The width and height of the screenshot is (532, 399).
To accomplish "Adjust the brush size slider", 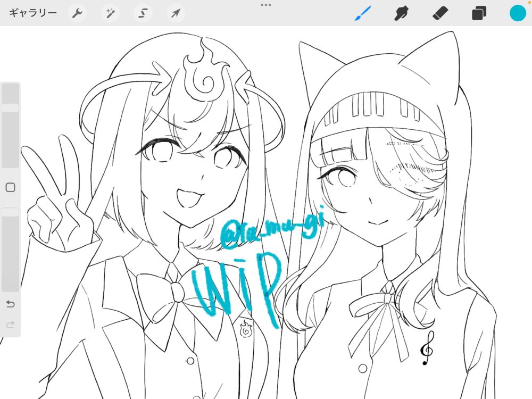I will click(x=11, y=125).
